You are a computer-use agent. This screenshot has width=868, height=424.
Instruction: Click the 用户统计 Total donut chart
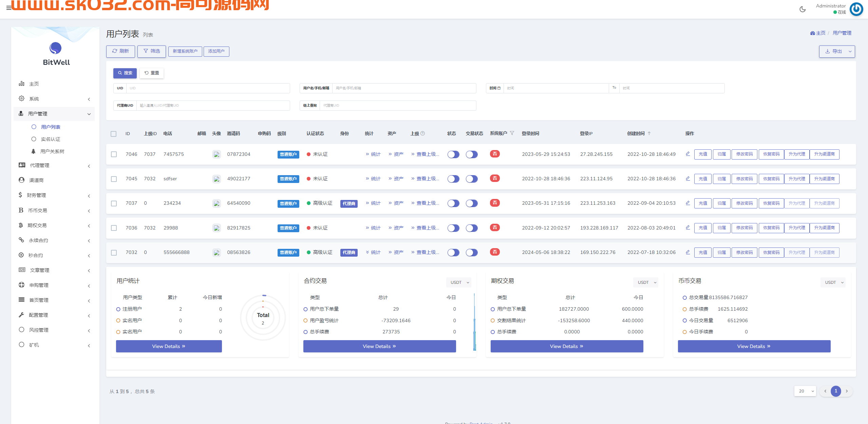[263, 318]
